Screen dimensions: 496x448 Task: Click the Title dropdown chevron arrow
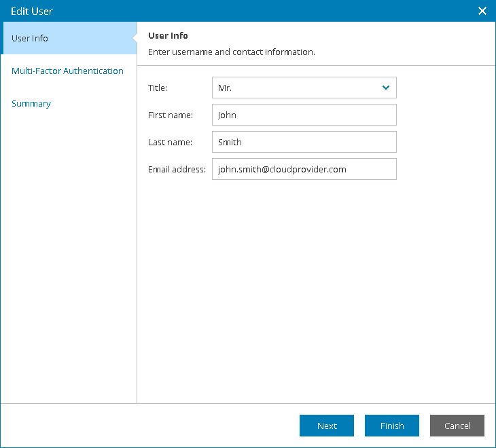pyautogui.click(x=386, y=88)
